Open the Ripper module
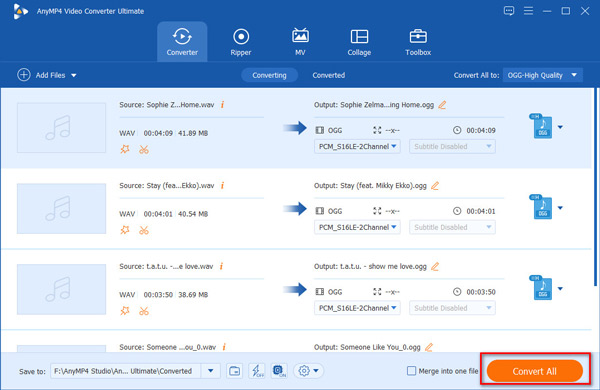 coord(241,42)
